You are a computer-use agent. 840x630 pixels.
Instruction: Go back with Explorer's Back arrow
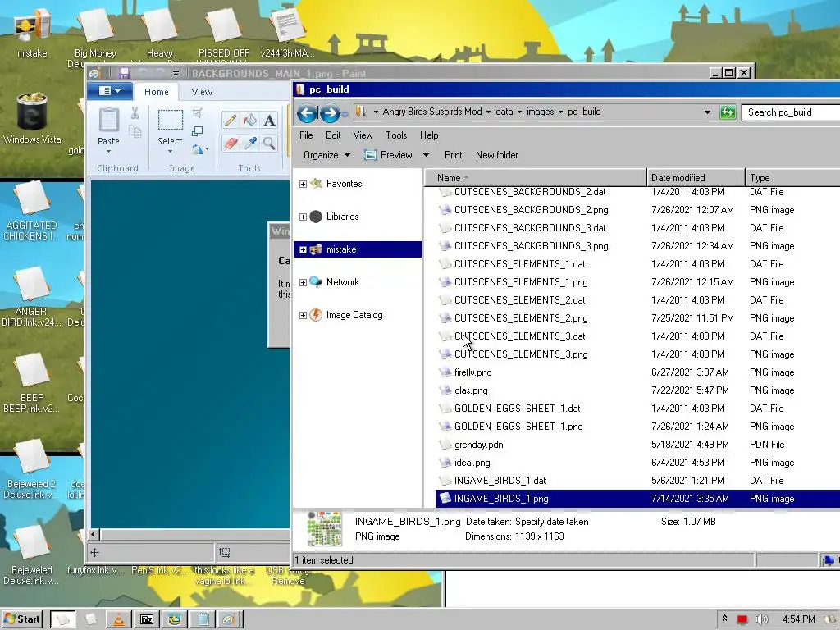coord(308,112)
